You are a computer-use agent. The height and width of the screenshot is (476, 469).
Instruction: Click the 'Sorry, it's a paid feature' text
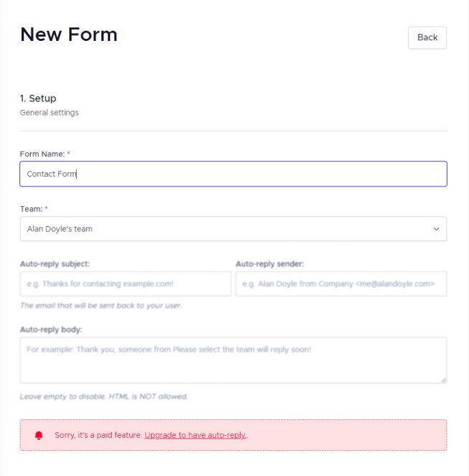click(98, 435)
